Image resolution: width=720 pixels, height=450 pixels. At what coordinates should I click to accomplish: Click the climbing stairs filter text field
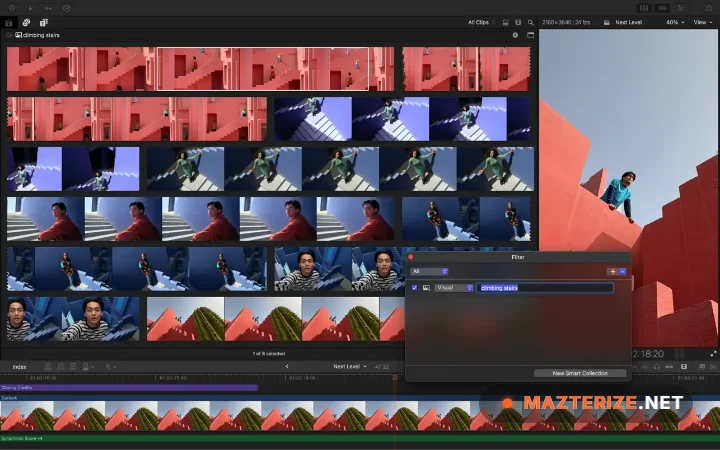[545, 288]
